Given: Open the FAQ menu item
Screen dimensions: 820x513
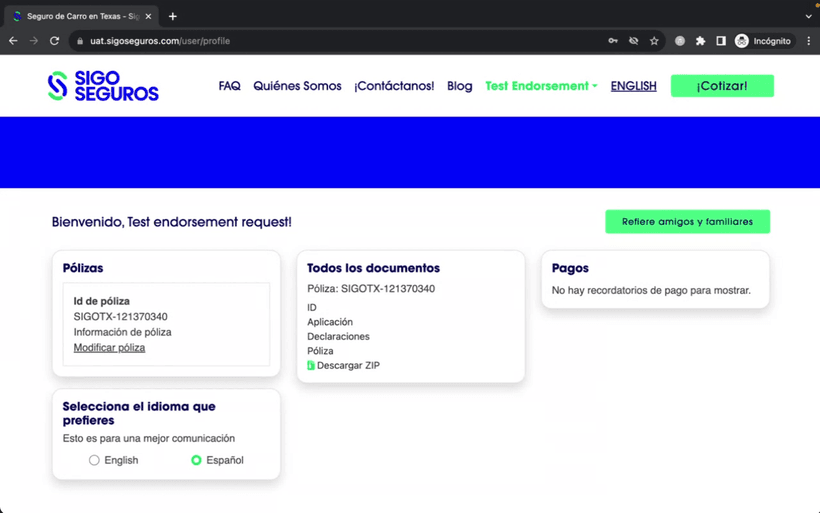Looking at the screenshot, I should coord(230,86).
